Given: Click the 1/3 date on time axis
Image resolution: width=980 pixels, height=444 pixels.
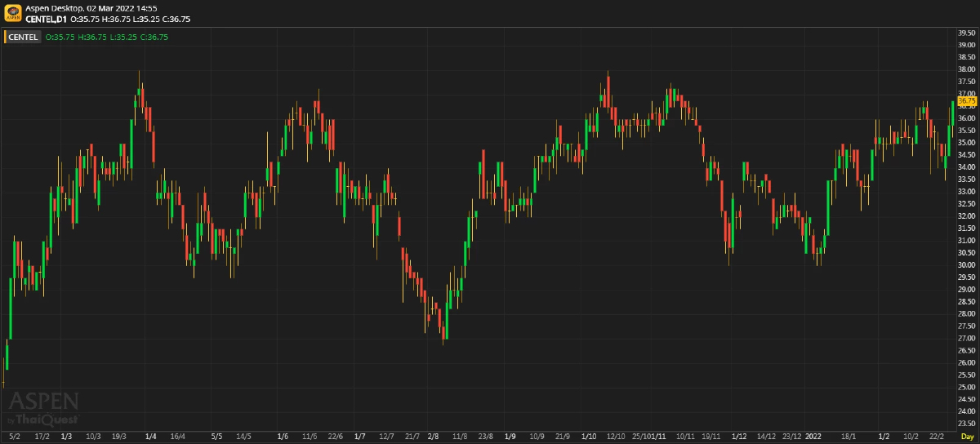Looking at the screenshot, I should tap(66, 437).
